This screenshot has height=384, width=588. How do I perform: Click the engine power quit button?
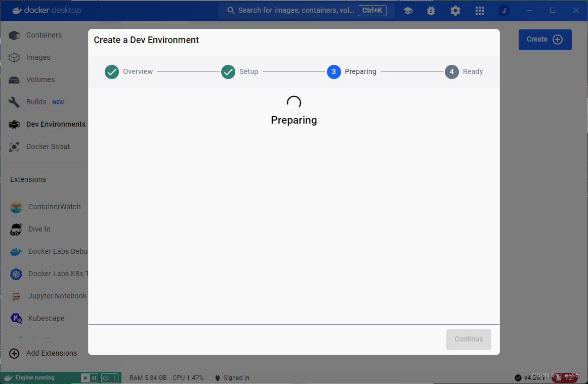pyautogui.click(x=106, y=377)
